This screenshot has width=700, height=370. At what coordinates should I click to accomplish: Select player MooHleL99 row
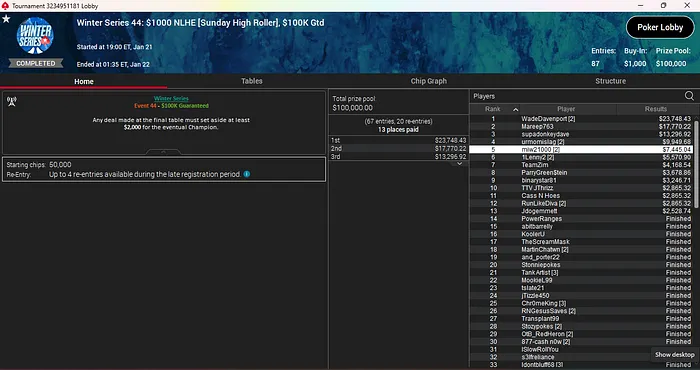tap(581, 280)
